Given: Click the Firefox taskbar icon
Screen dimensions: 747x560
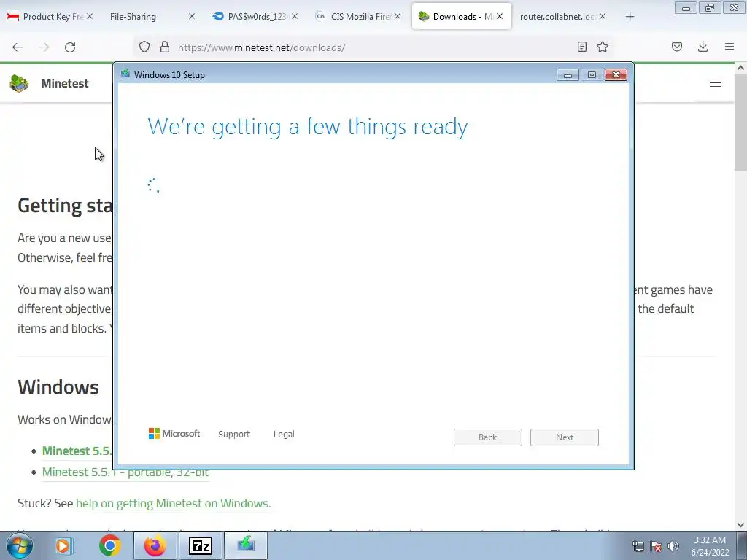Looking at the screenshot, I should click(x=155, y=545).
